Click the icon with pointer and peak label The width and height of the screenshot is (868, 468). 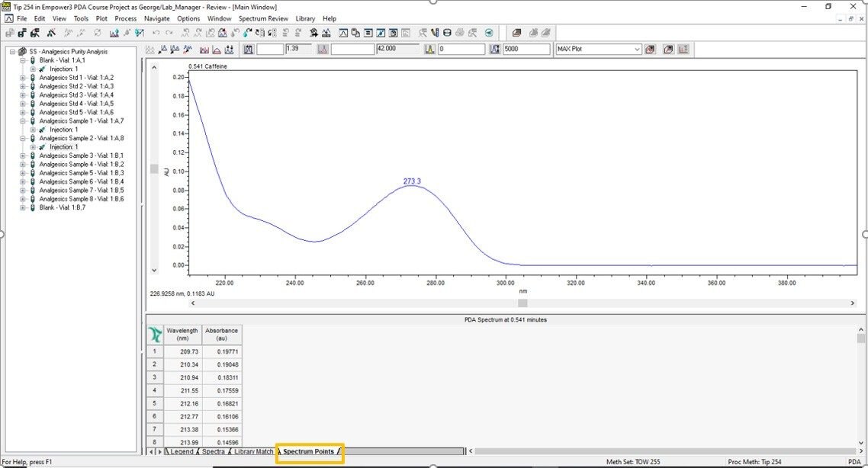(162, 50)
